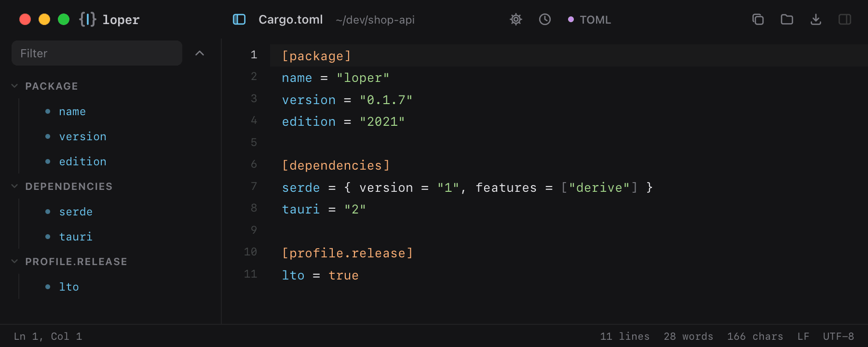
Task: Click the "derive" feature string
Action: click(599, 187)
